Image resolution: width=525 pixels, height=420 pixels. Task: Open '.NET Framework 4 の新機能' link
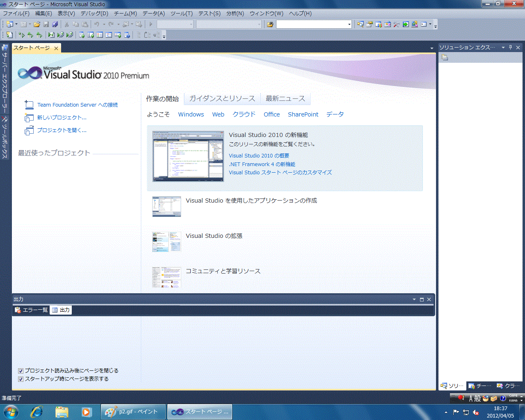click(x=262, y=164)
